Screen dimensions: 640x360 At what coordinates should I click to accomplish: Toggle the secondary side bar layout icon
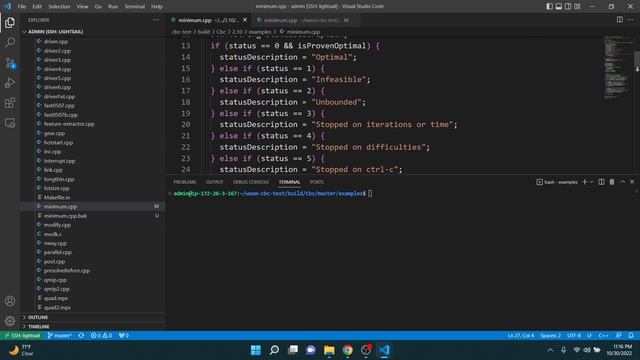click(568, 6)
